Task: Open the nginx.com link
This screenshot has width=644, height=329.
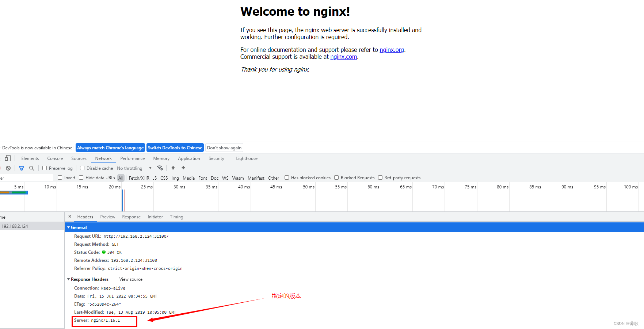Action: click(x=344, y=57)
